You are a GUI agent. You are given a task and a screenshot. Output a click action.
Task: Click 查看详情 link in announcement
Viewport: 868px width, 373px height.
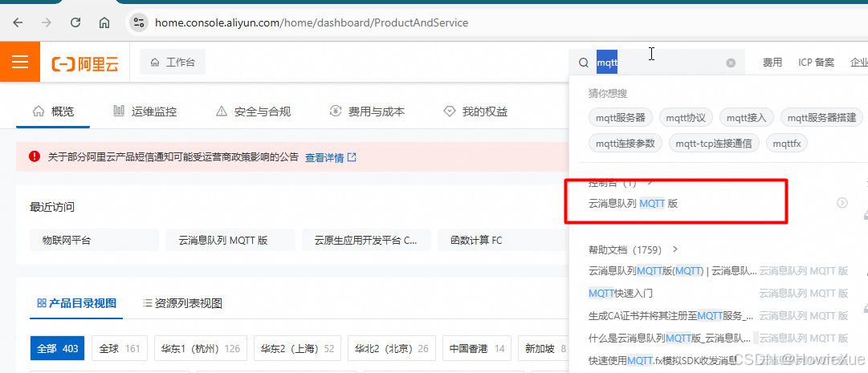tap(331, 158)
